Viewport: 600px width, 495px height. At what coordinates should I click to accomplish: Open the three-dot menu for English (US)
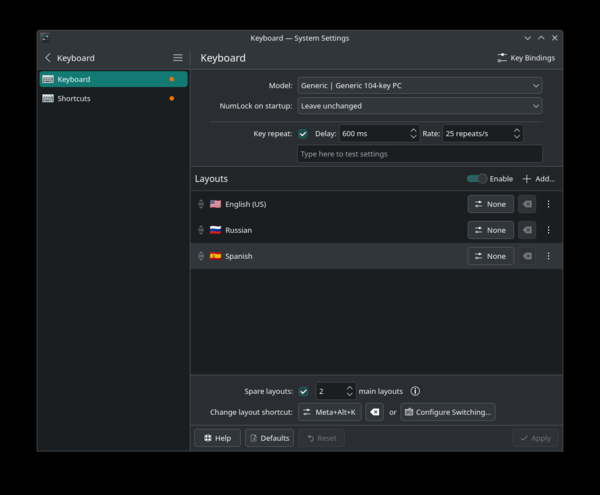point(548,204)
